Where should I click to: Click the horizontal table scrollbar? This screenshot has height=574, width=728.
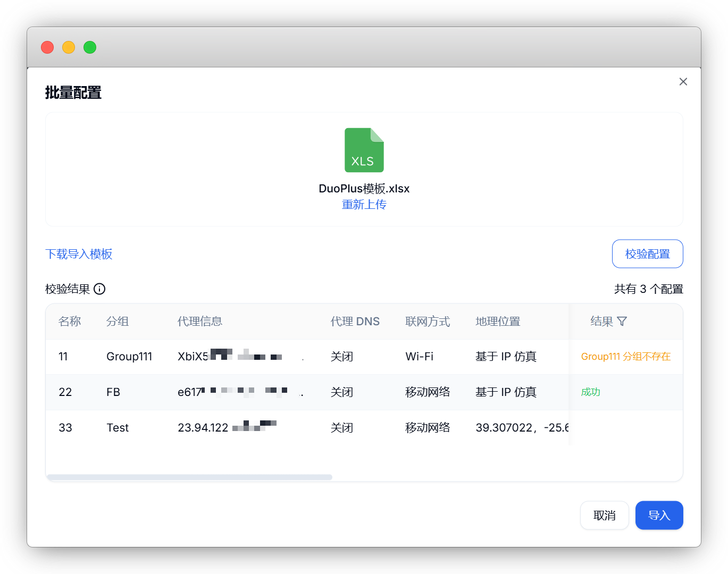[x=190, y=477]
